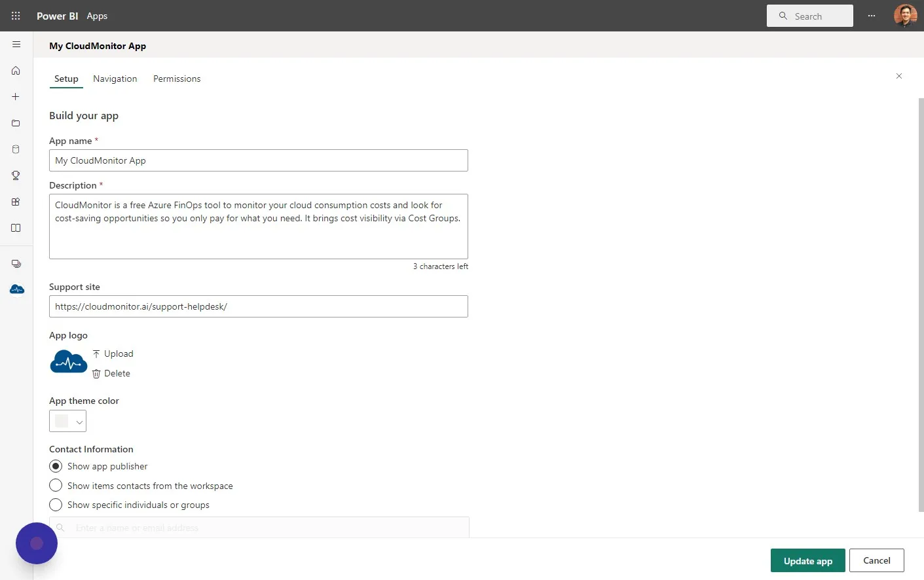Open the Data hub icon in sidebar
The height and width of the screenshot is (580, 924).
click(16, 149)
